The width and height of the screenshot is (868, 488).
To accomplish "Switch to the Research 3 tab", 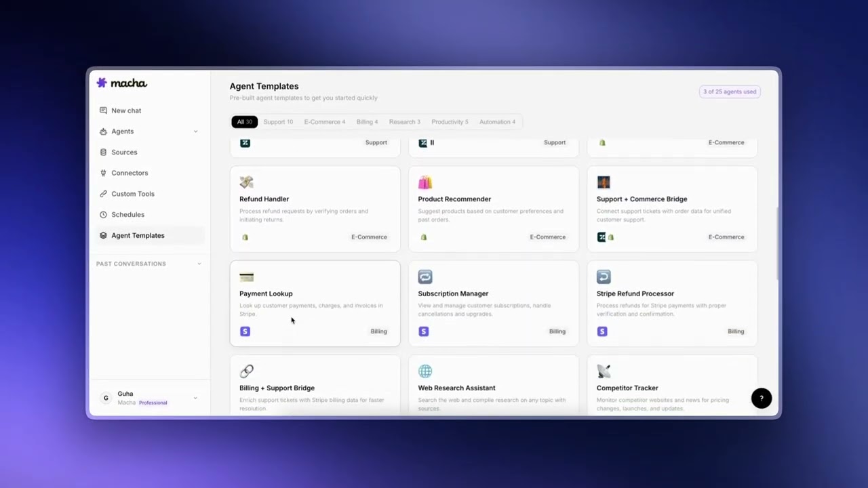I will point(405,122).
